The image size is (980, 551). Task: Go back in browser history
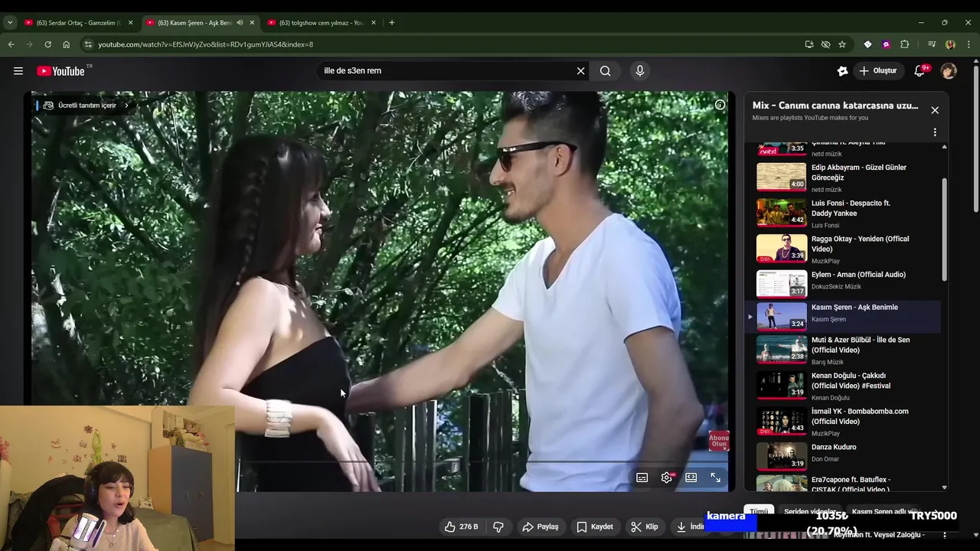(x=11, y=44)
